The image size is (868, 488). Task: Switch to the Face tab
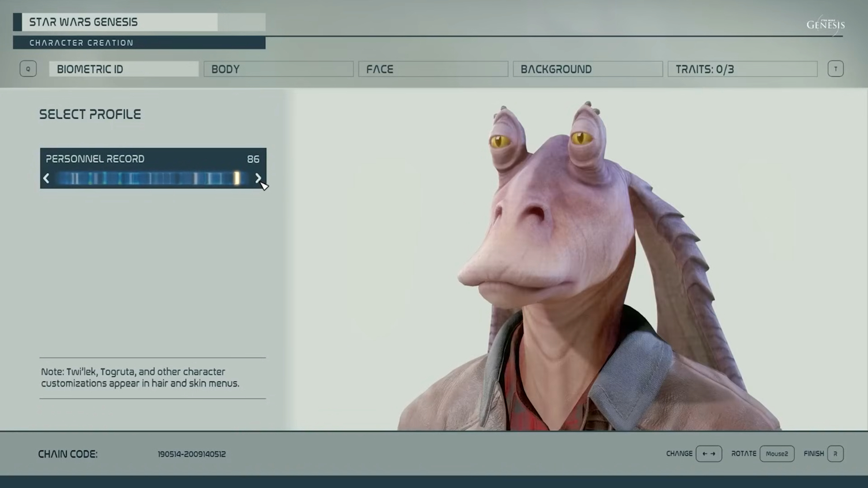click(x=433, y=69)
